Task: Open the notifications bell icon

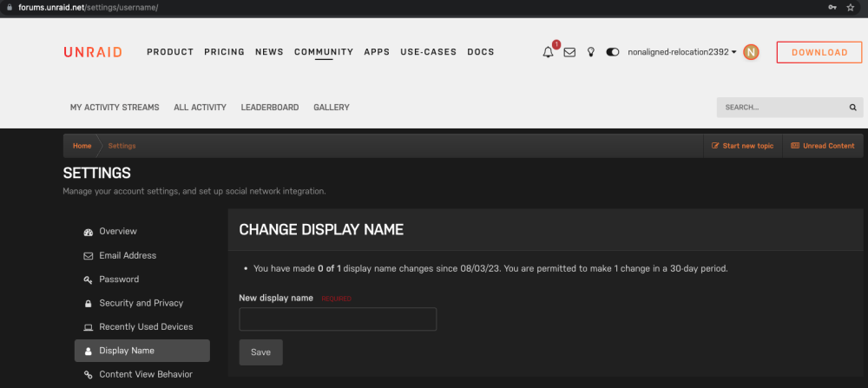Action: point(548,52)
